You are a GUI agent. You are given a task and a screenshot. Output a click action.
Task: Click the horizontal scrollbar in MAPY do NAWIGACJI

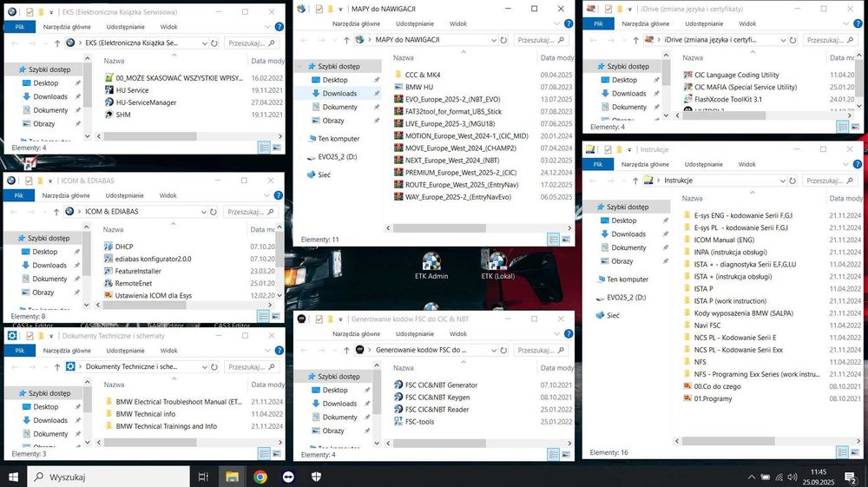pos(439,228)
